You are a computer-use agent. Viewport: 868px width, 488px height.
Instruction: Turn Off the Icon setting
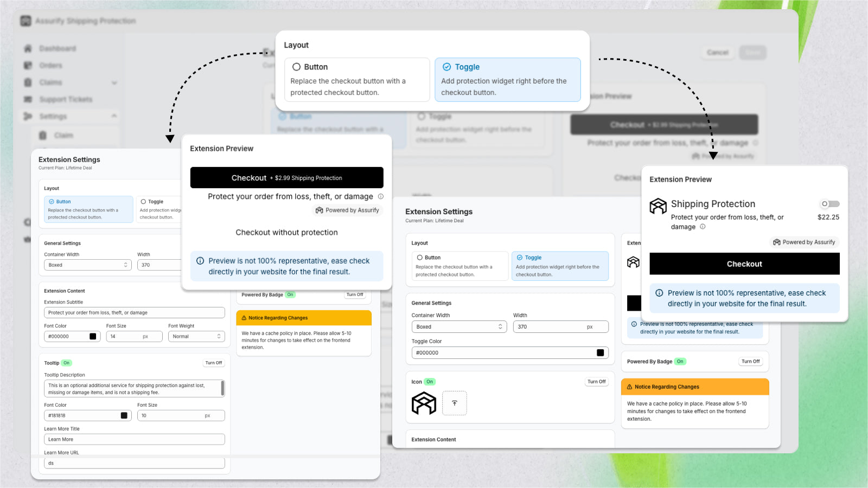click(x=596, y=381)
